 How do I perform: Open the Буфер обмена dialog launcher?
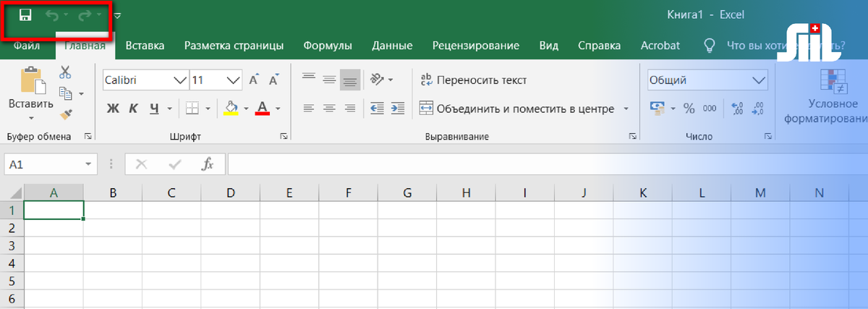tap(88, 136)
